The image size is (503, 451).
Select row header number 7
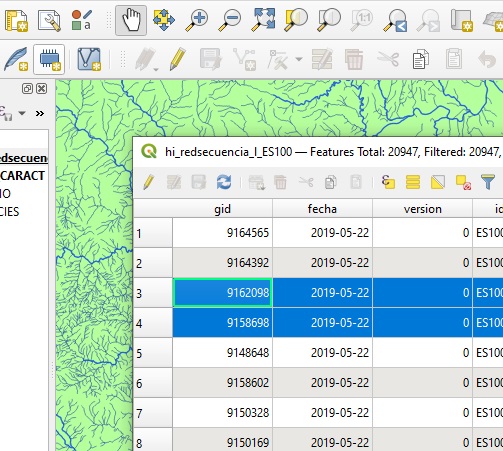pos(153,413)
